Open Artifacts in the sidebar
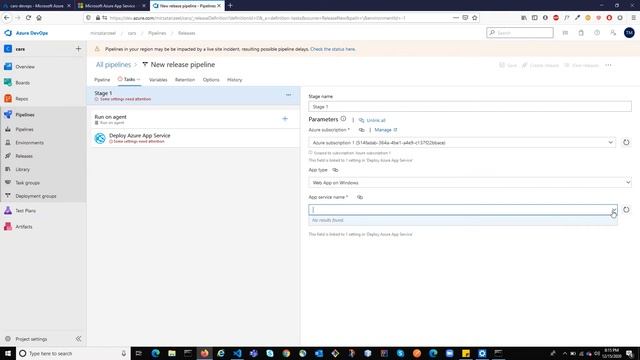This screenshot has height=360, width=640. coord(24,227)
